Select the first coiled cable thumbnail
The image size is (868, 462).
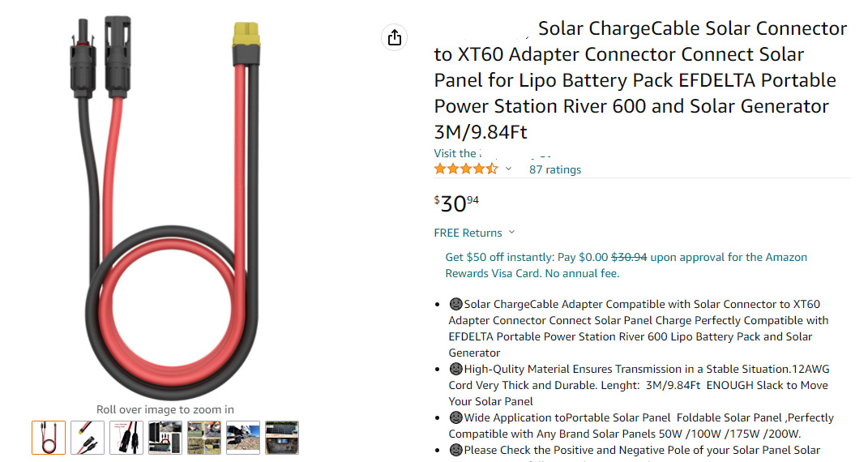tap(49, 438)
